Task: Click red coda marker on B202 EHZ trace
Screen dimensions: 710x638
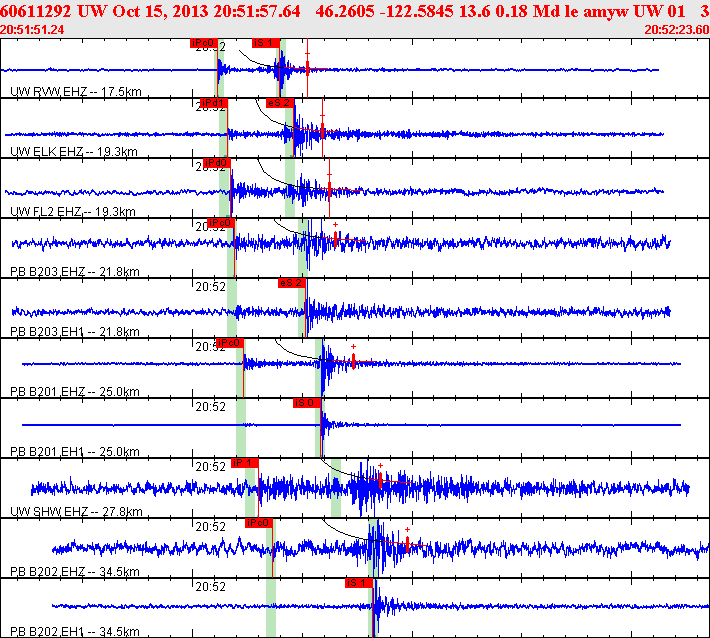Action: pyautogui.click(x=408, y=544)
